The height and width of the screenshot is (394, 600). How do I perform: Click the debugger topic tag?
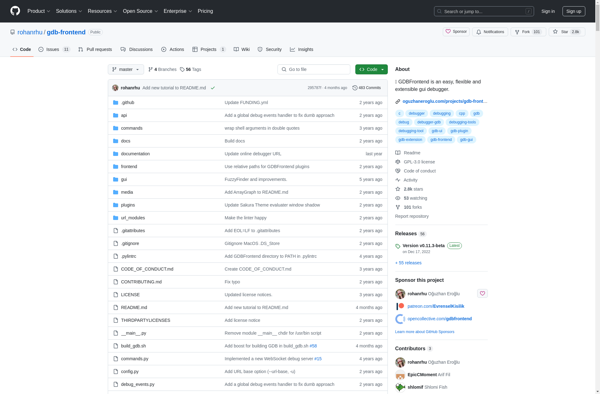tap(416, 113)
